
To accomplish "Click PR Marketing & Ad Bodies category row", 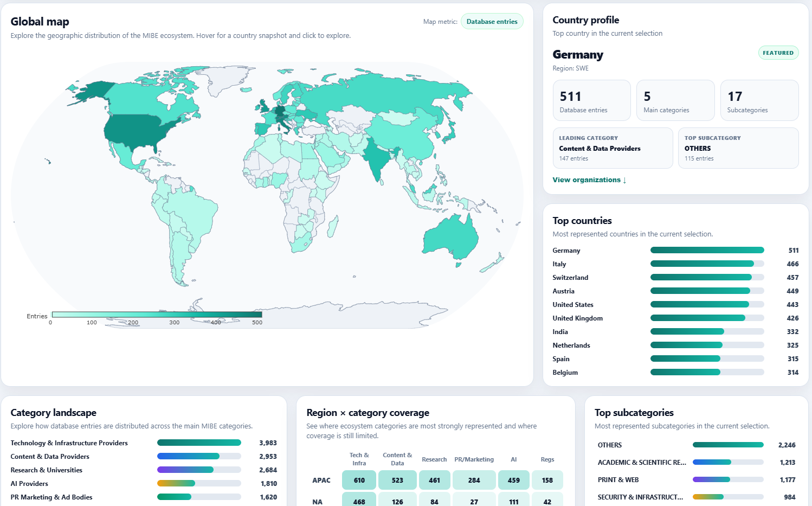I will click(144, 497).
